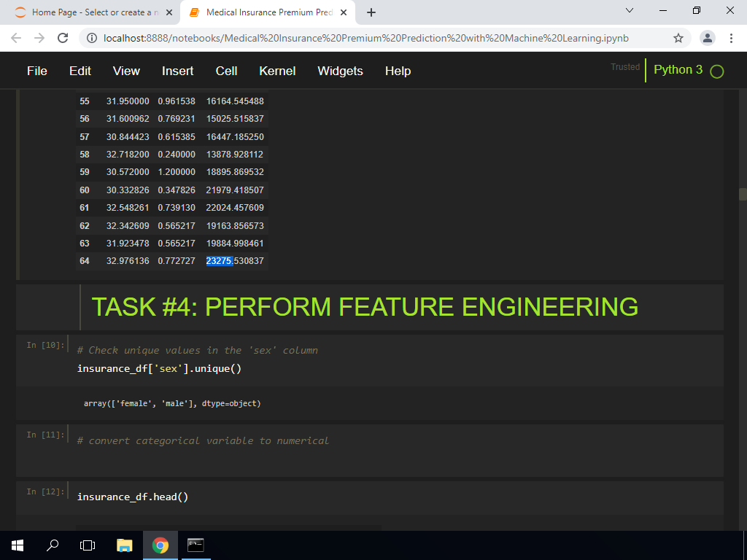Open the File menu
Image resolution: width=747 pixels, height=560 pixels.
[37, 71]
